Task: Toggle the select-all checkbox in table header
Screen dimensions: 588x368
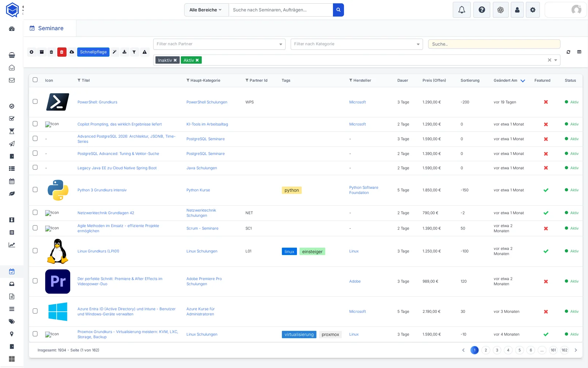Action: (x=35, y=80)
